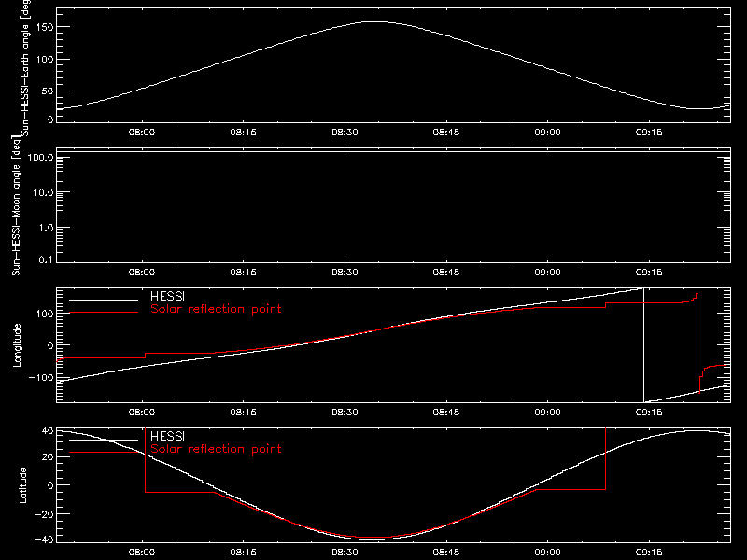The image size is (747, 560).
Task: Click 08:30 under the Earth angle plot
Action: [x=345, y=133]
